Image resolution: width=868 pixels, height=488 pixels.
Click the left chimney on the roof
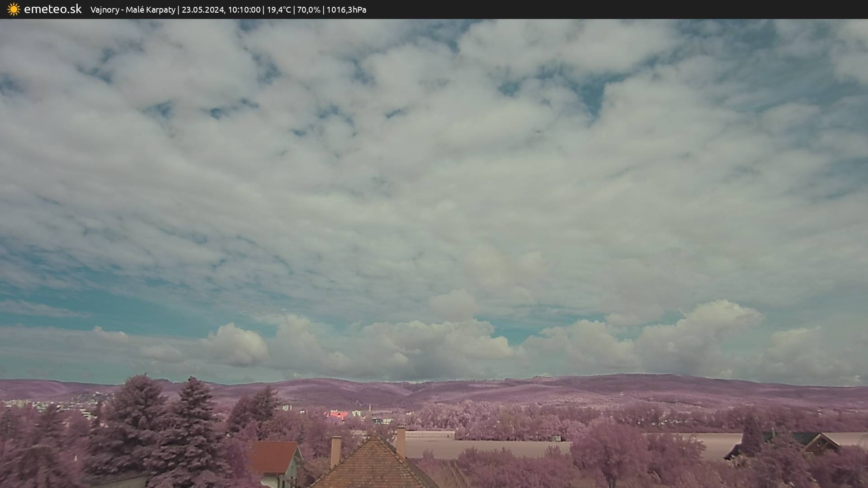coord(335,451)
